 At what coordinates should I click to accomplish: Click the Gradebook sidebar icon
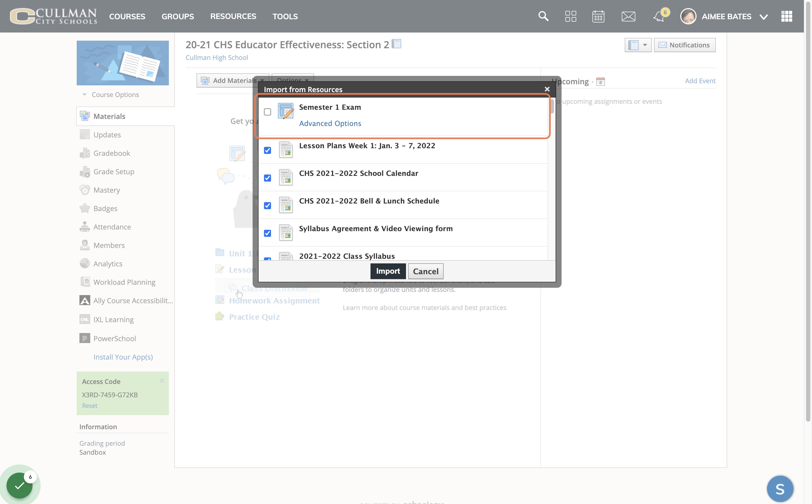85,153
